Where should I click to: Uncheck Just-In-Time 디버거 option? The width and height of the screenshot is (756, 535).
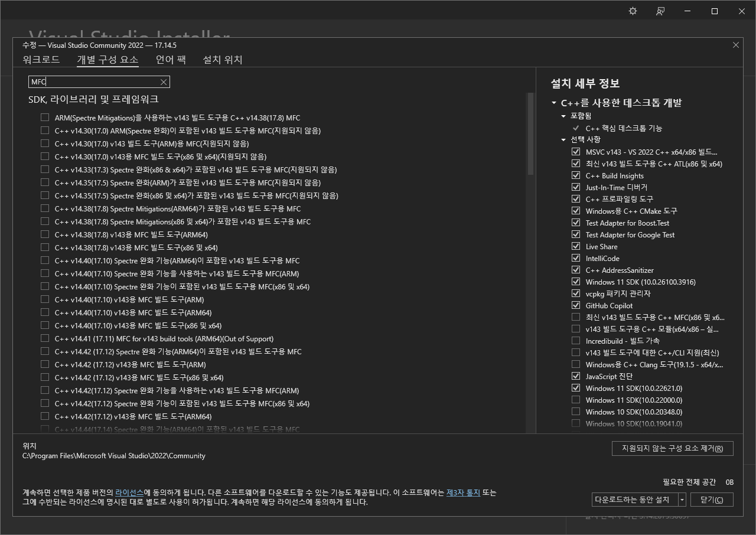click(x=576, y=187)
